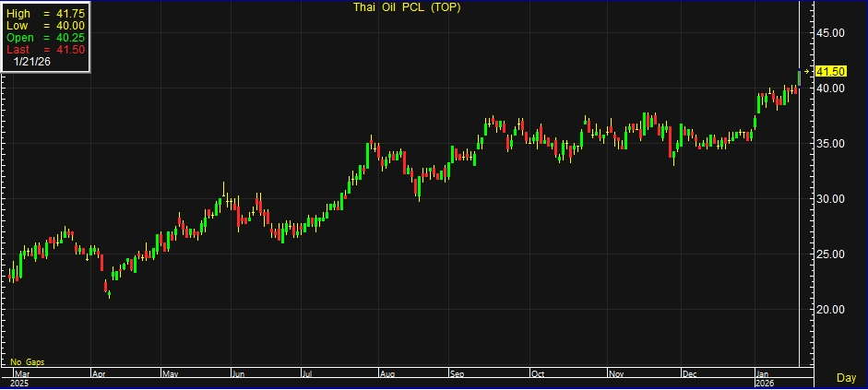The width and height of the screenshot is (868, 390).
Task: Click the Thai Oil PCL (TOP) title
Action: click(407, 7)
